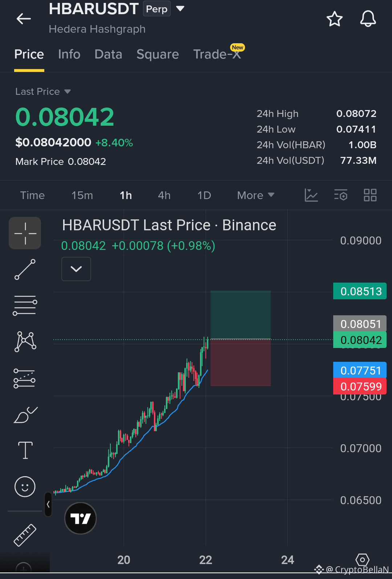392x579 pixels.
Task: Open the hexagon chart settings icon
Action: (362, 560)
